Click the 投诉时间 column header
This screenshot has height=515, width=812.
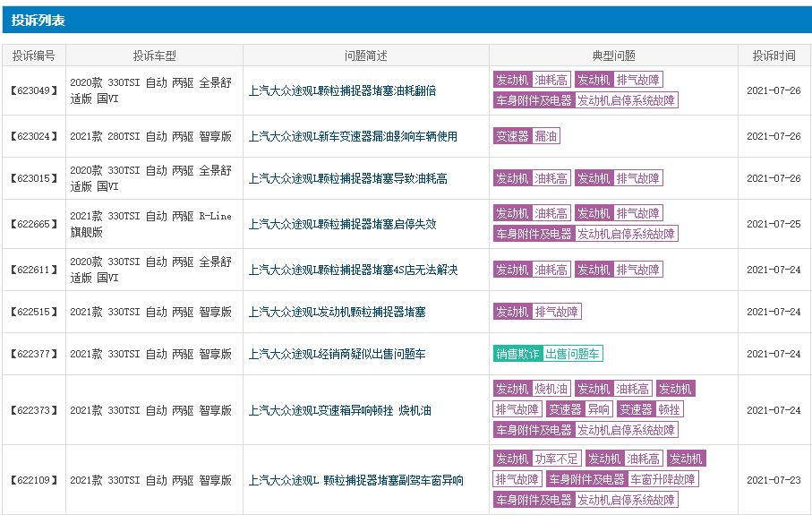tap(774, 56)
